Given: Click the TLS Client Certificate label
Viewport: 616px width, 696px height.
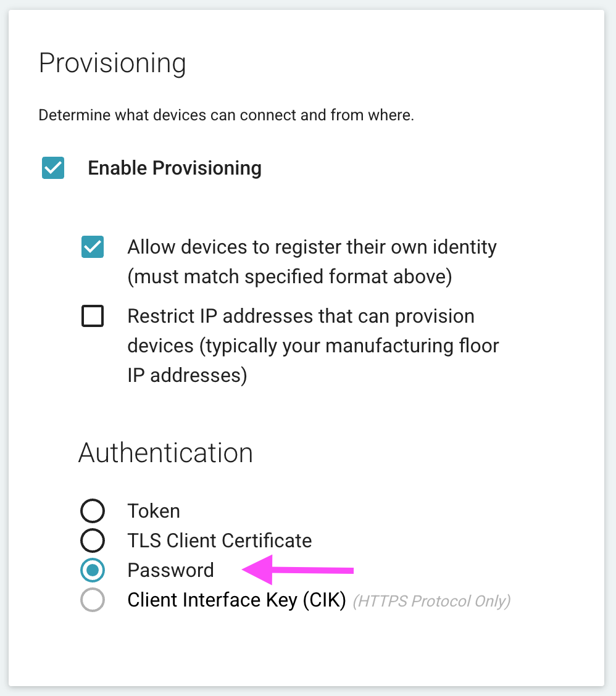Looking at the screenshot, I should click(219, 541).
